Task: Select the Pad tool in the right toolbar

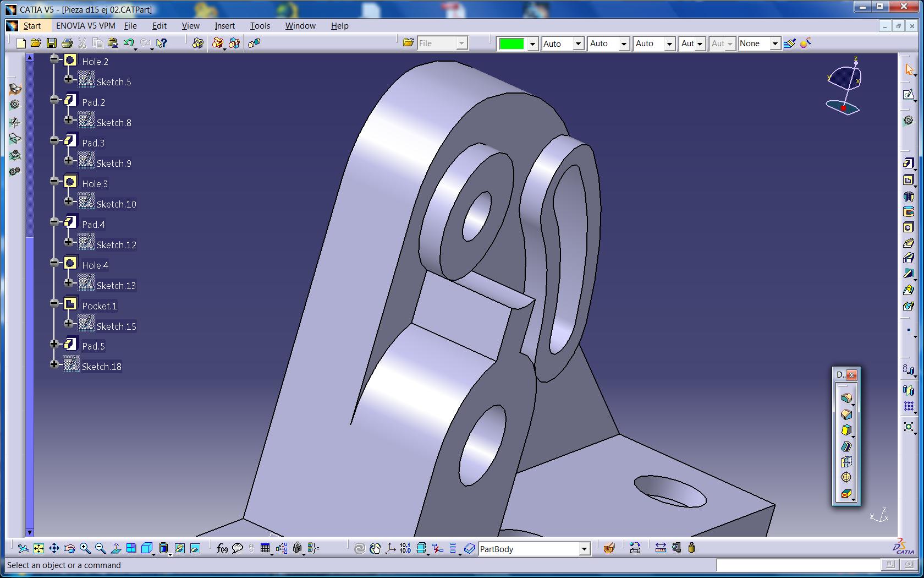Action: (x=909, y=163)
